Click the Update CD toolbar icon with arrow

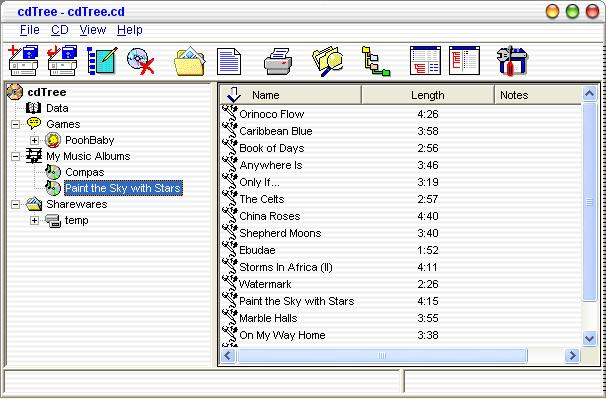coord(62,60)
